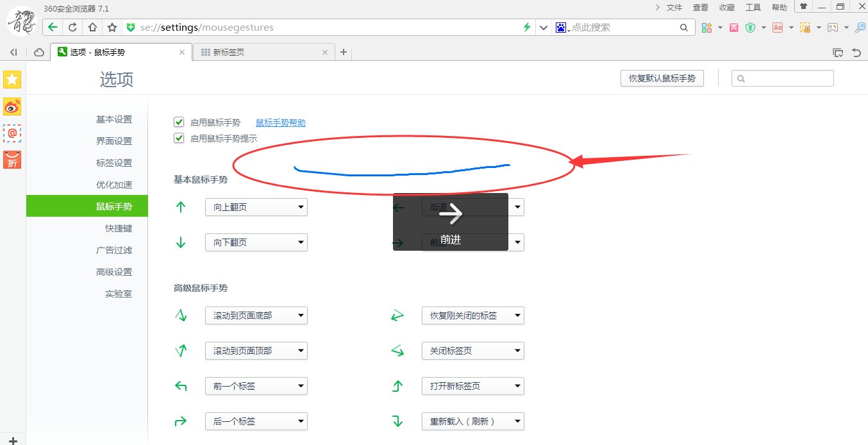This screenshot has width=868, height=445.
Task: Reload the page with refresh icon
Action: [72, 28]
